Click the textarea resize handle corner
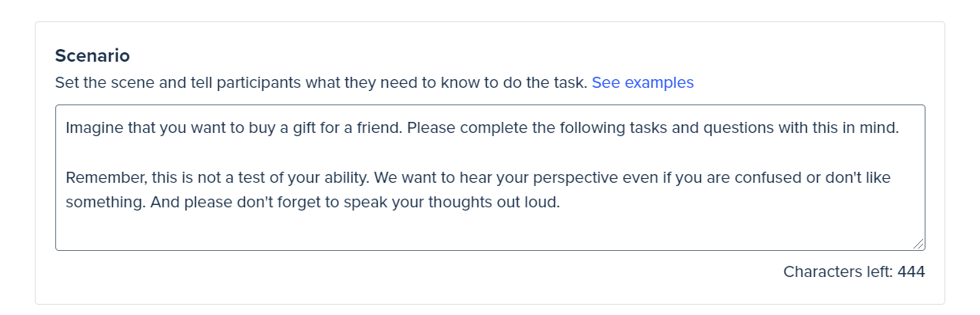Screen dimensions: 980x315 pyautogui.click(x=919, y=245)
